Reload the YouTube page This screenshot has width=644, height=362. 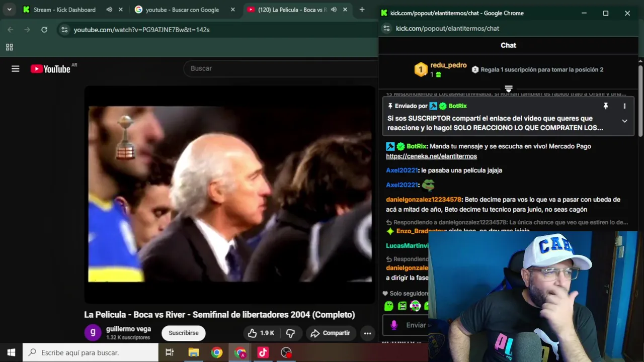[x=44, y=30]
